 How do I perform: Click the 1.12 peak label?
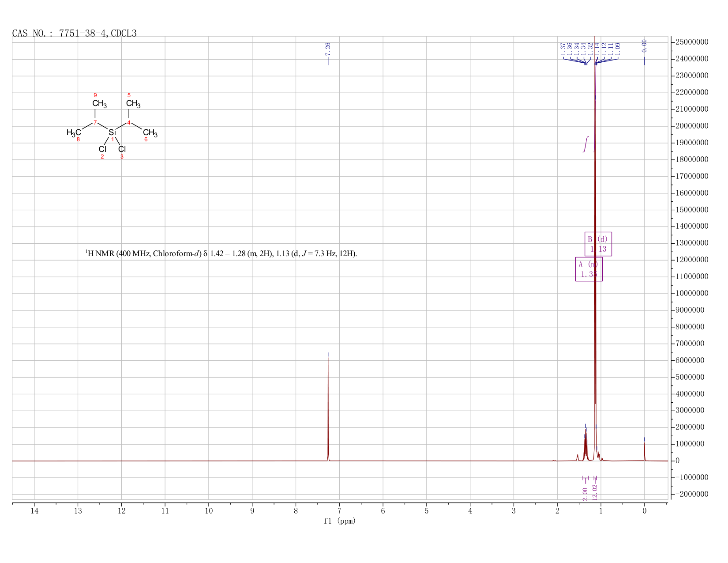604,49
